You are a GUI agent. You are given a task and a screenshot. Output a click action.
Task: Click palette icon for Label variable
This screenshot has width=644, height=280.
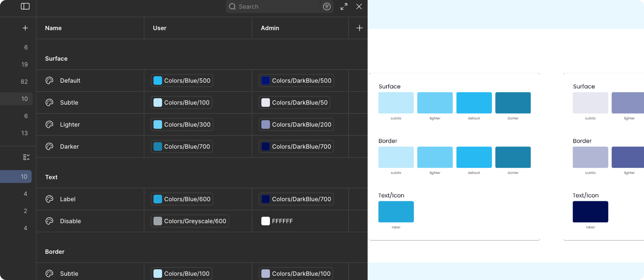(x=49, y=199)
